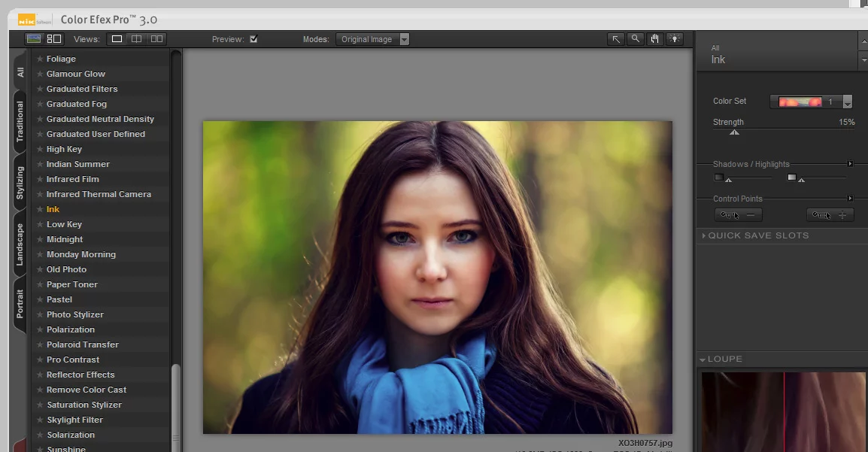The width and height of the screenshot is (868, 452).
Task: Activate the zoom magnifier tool
Action: coord(636,39)
